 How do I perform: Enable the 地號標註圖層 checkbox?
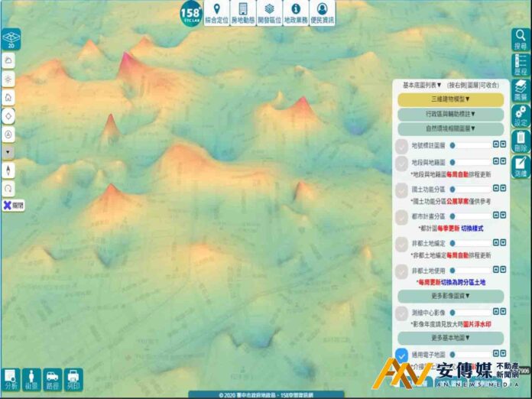coord(402,146)
